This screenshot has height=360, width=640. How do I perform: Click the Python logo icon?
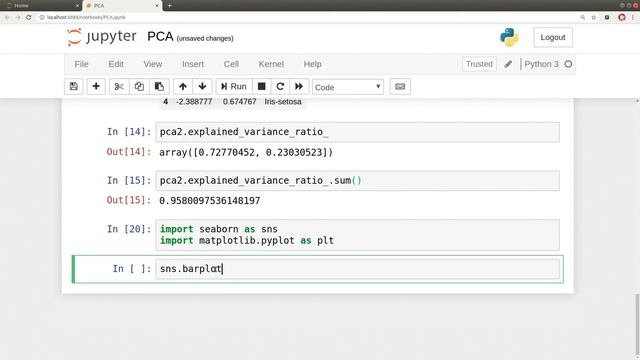click(x=509, y=37)
